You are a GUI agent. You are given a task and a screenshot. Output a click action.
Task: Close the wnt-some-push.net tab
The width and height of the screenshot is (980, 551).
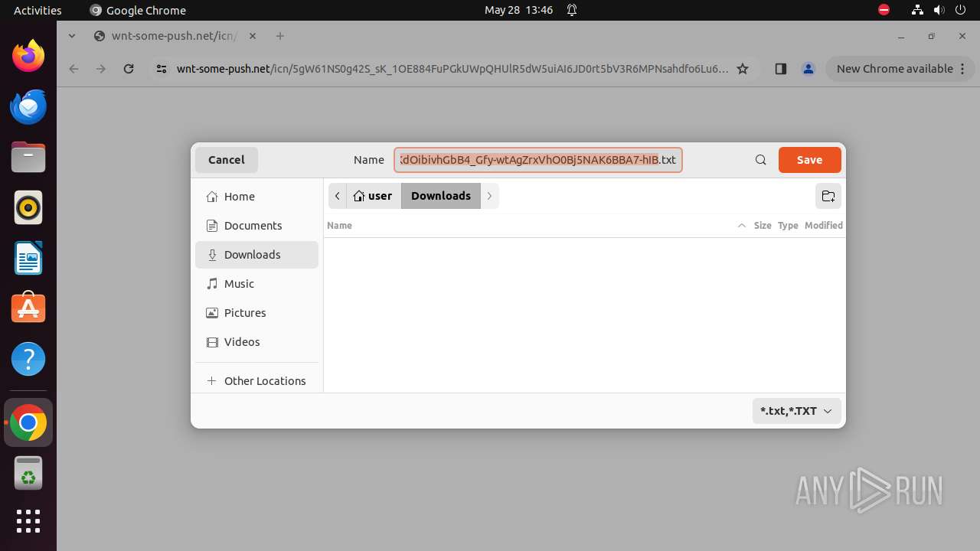point(253,36)
